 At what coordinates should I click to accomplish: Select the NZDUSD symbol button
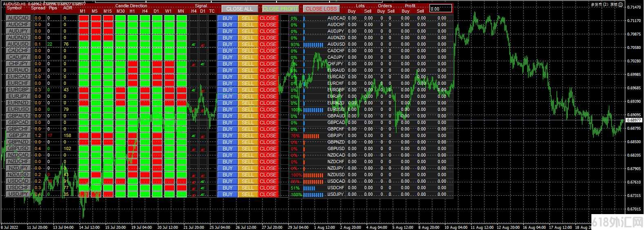tap(18, 175)
